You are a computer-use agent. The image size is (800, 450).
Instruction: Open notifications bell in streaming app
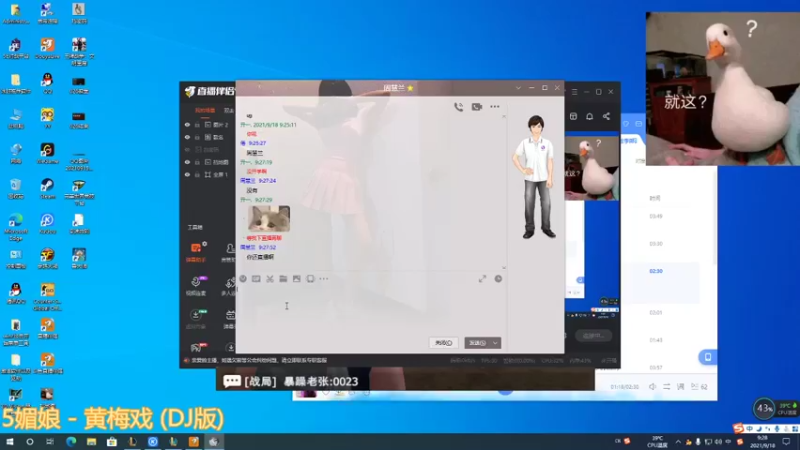tap(589, 116)
